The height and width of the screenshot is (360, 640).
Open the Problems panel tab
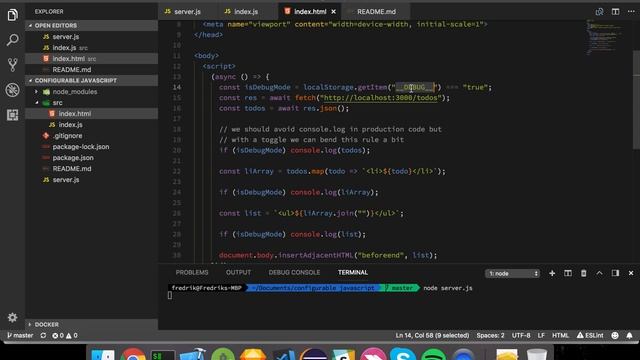[x=192, y=272]
